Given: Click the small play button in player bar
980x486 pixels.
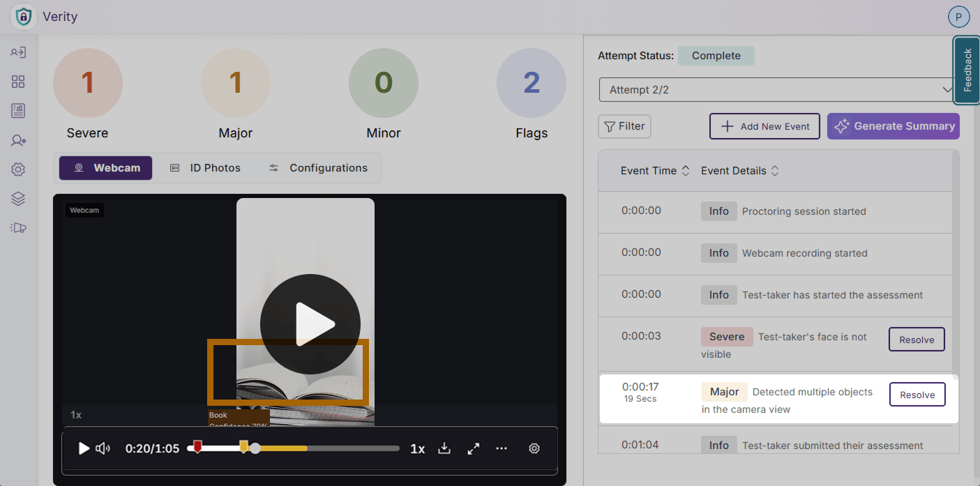Looking at the screenshot, I should click(x=84, y=448).
